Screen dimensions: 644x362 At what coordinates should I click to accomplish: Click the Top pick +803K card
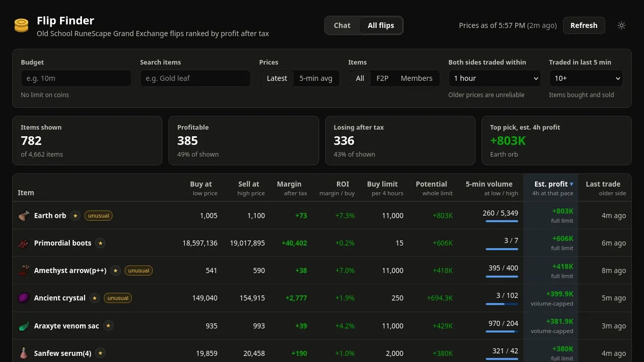[556, 141]
